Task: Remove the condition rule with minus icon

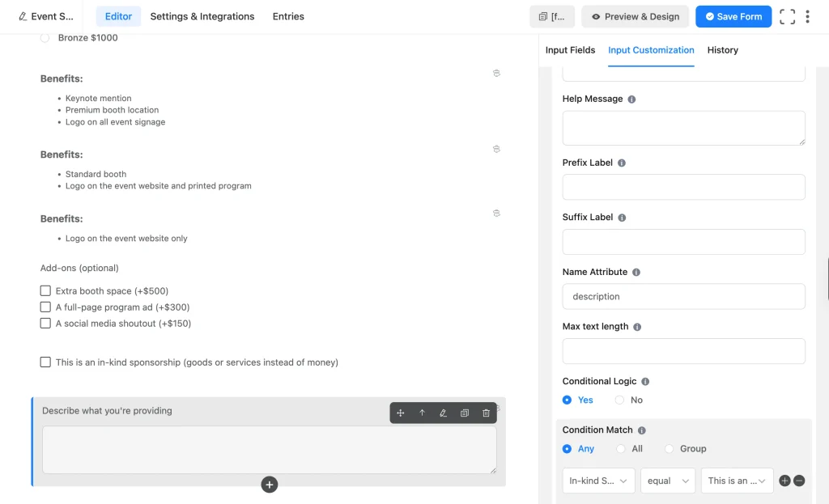Action: 799,481
